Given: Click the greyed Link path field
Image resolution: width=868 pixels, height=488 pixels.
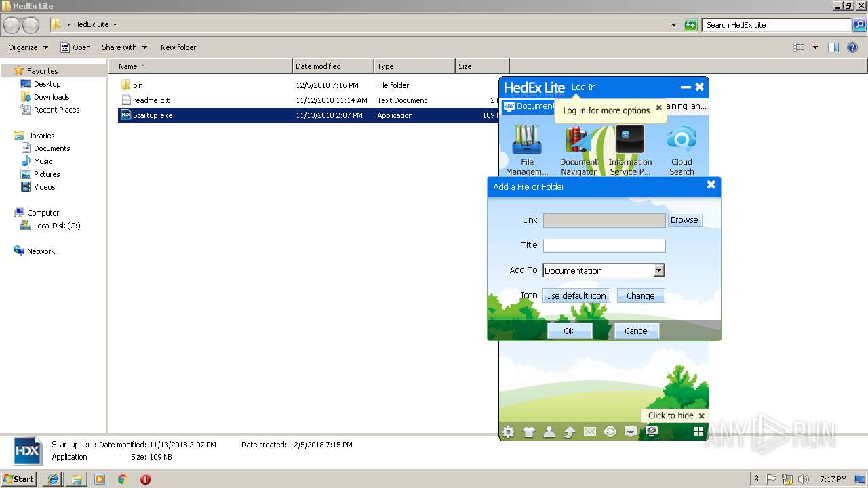Looking at the screenshot, I should point(604,220).
